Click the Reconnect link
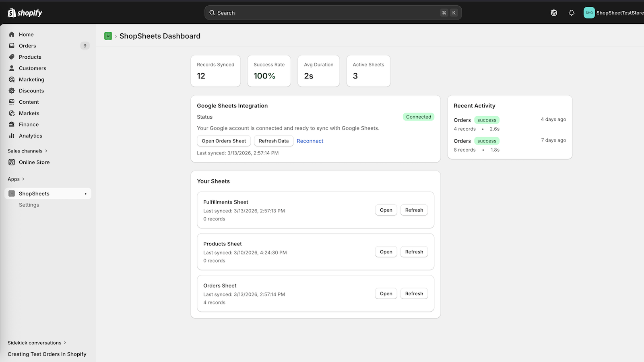 click(310, 141)
